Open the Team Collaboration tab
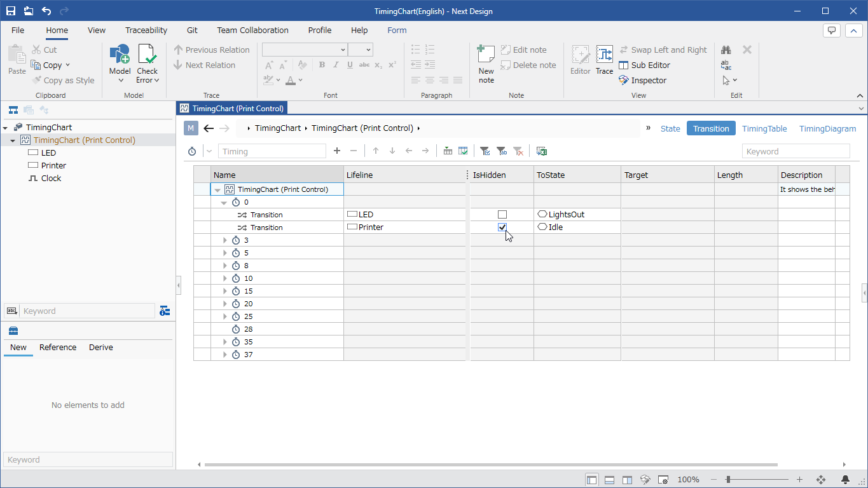Screen dimensions: 868x488 252,30
